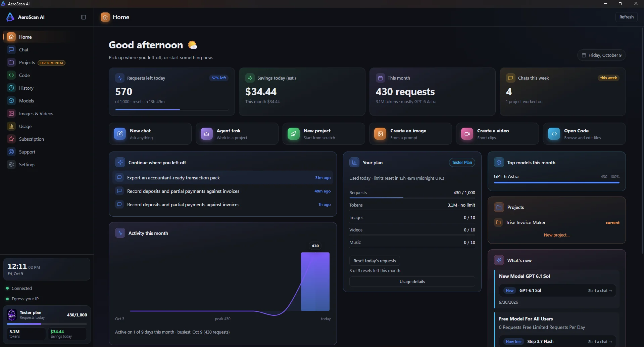Open the chat from 48m ago

coord(223,191)
